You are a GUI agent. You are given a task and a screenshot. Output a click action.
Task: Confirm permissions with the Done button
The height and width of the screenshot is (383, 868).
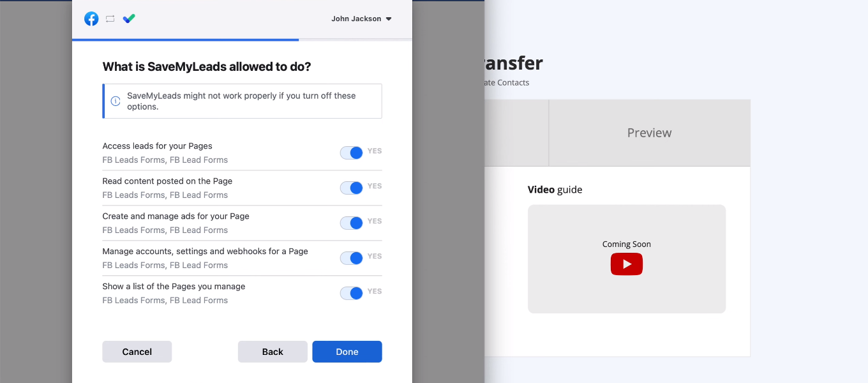pyautogui.click(x=347, y=352)
